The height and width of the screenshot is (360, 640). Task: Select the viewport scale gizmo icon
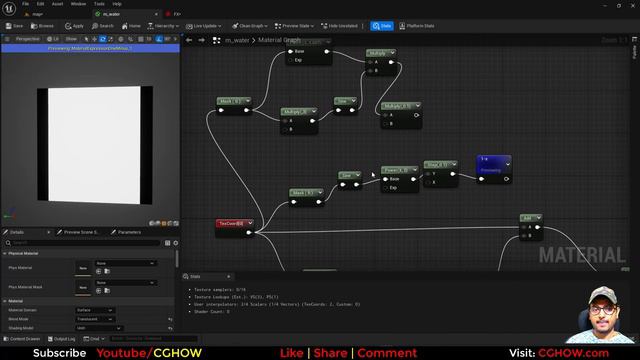111,39
